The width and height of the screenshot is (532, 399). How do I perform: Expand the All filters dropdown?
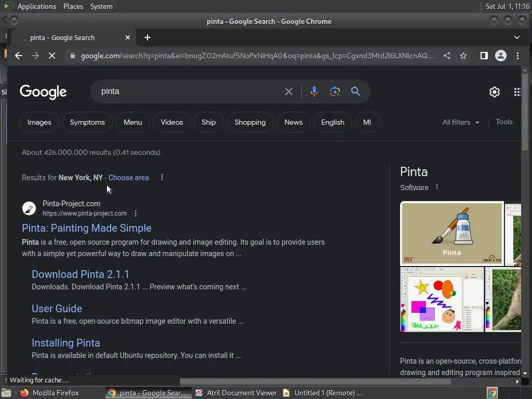(x=461, y=122)
